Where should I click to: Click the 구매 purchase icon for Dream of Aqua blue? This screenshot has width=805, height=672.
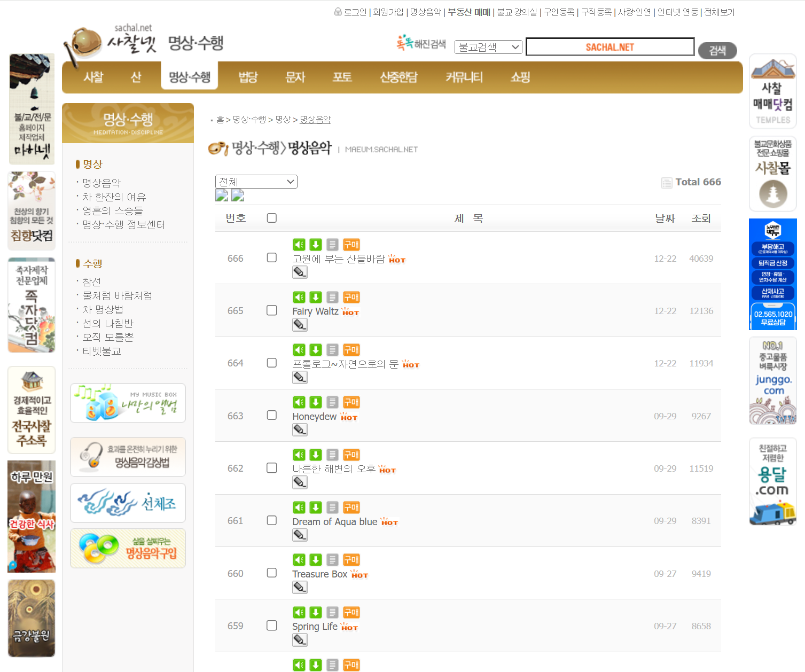(x=351, y=507)
